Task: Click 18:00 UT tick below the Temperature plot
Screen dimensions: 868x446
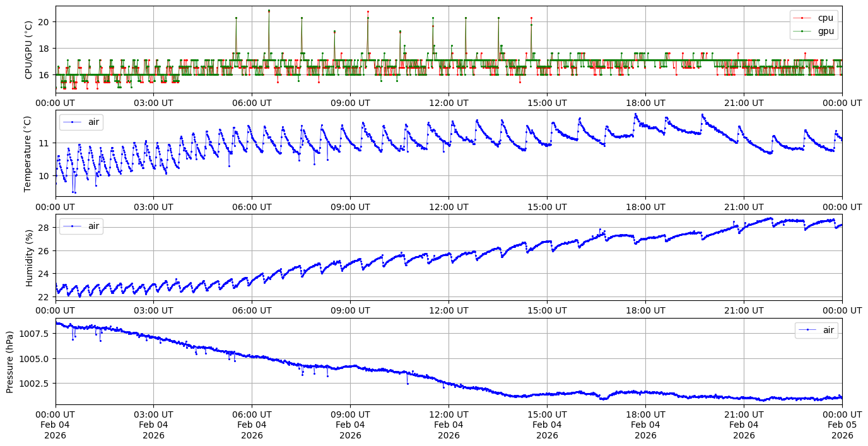Action: (x=645, y=206)
